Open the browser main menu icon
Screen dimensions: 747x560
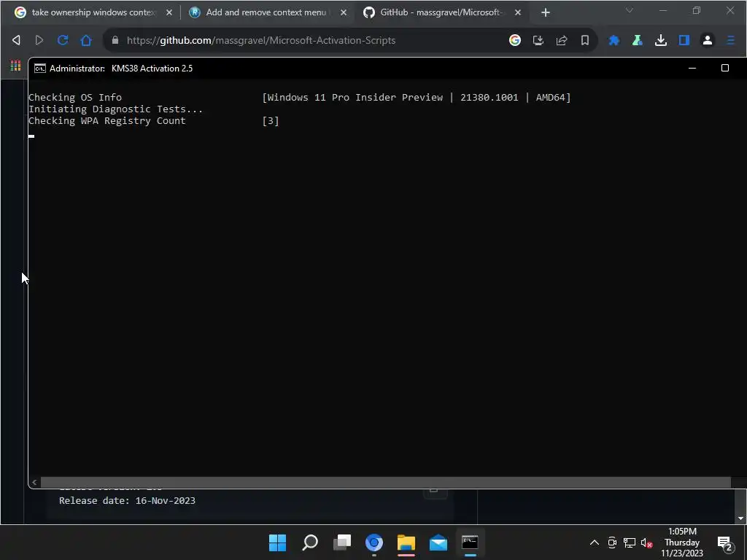click(x=731, y=41)
